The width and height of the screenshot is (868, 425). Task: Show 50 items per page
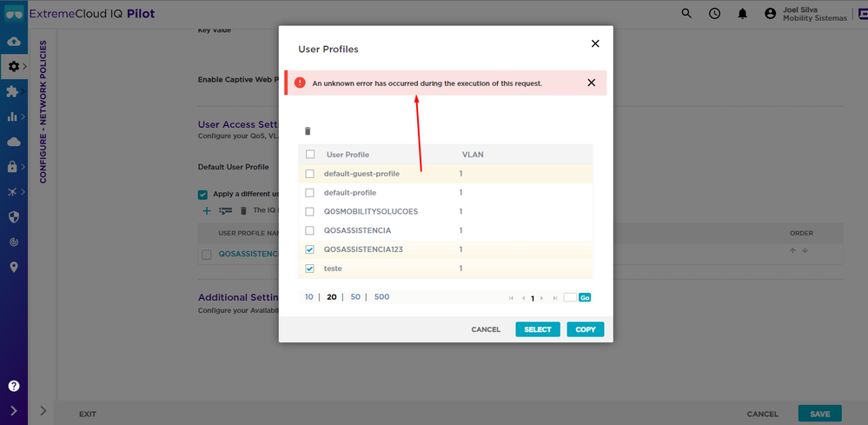(x=355, y=297)
